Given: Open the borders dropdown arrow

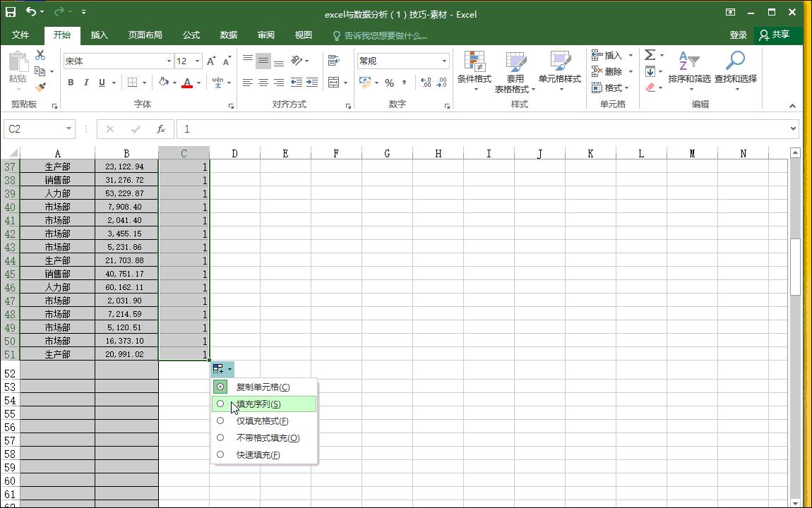Looking at the screenshot, I should (144, 83).
